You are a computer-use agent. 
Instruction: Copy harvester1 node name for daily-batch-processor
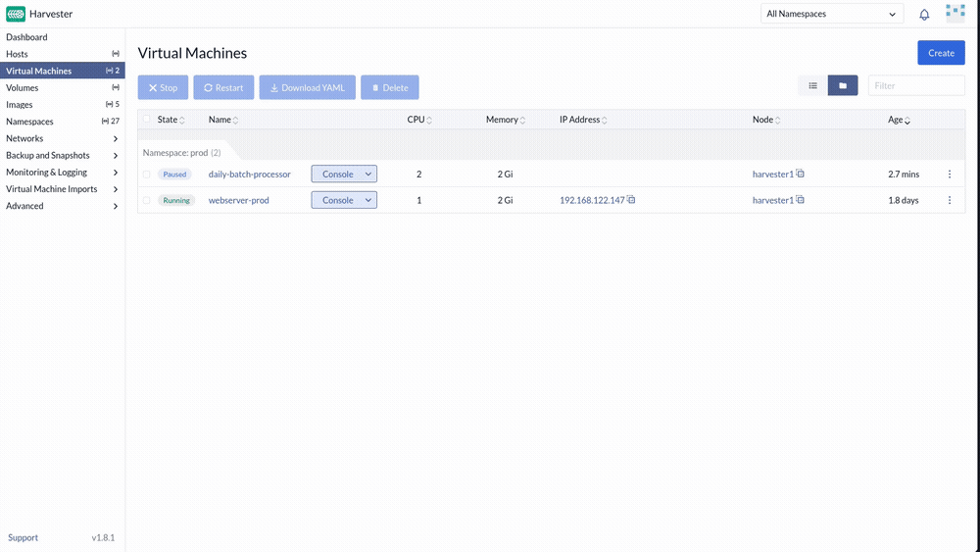click(800, 174)
